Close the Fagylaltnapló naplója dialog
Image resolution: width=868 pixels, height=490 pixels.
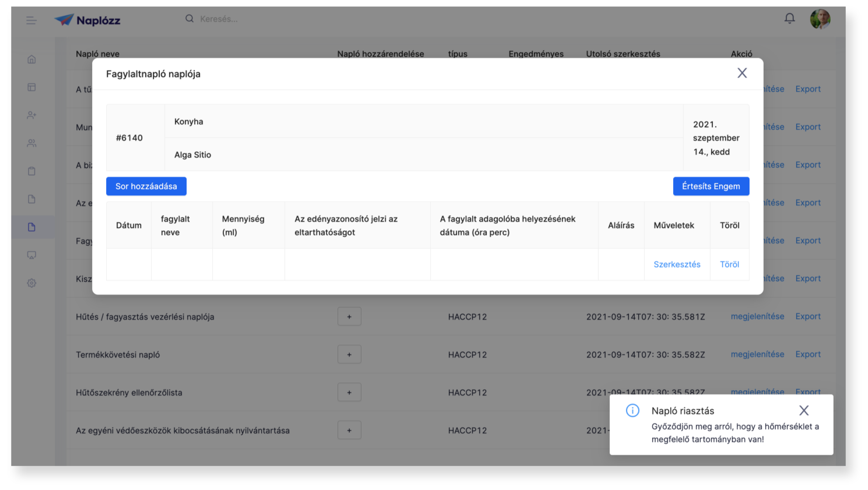pos(742,73)
